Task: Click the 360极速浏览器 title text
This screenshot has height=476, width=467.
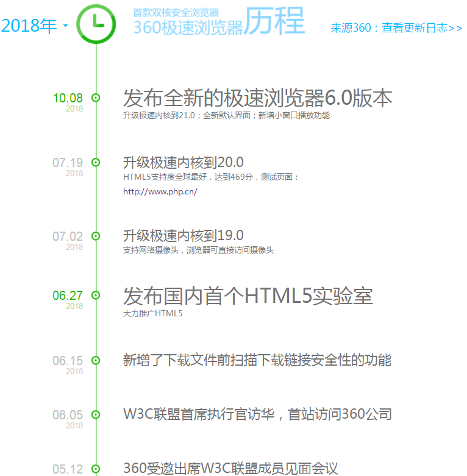Action: pyautogui.click(x=188, y=27)
